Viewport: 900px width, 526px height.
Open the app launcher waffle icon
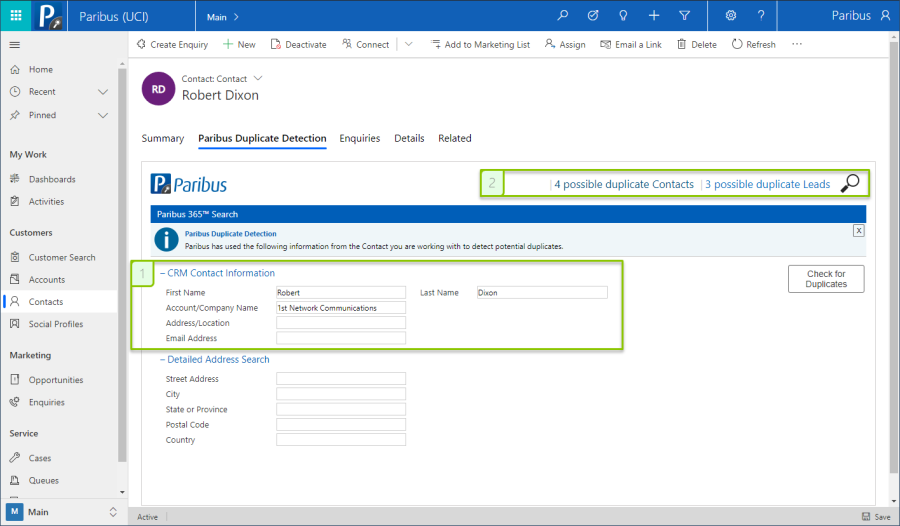click(15, 16)
